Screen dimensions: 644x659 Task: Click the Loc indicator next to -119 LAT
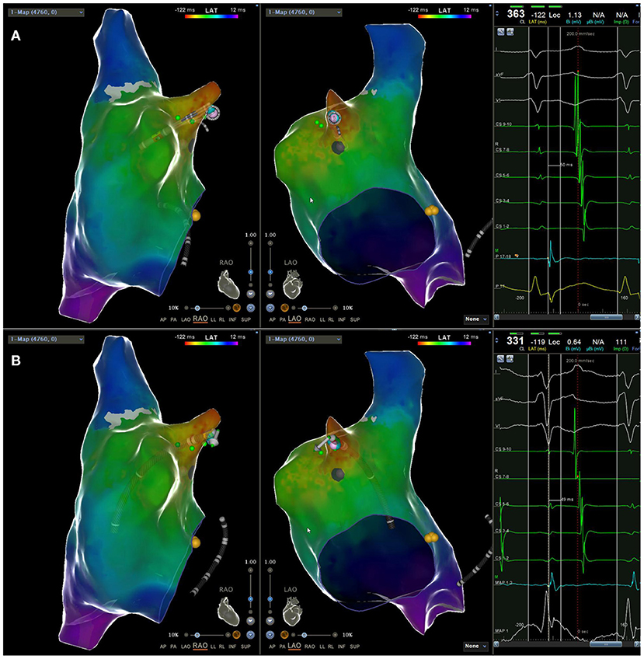(x=555, y=342)
